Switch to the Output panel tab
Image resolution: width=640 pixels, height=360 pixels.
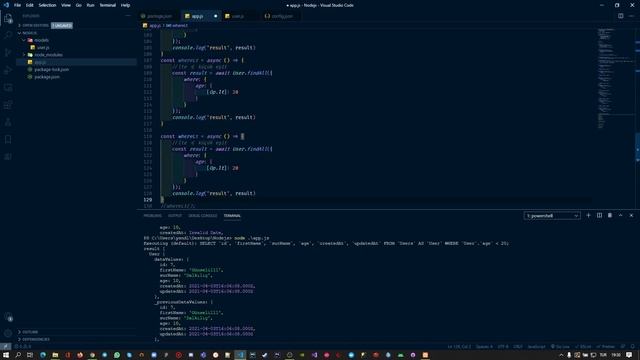(x=175, y=216)
